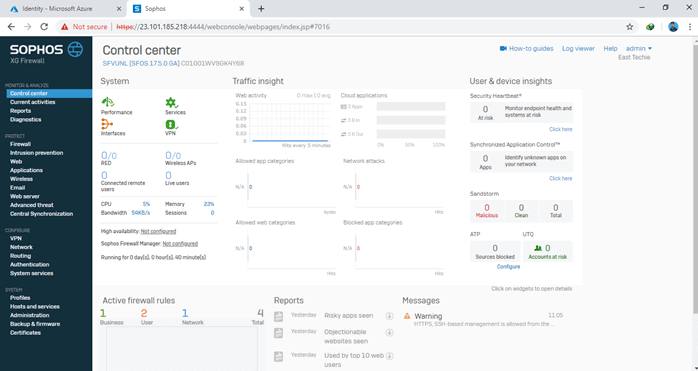Reload the page in Chrome
The height and width of the screenshot is (371, 698).
(x=44, y=27)
